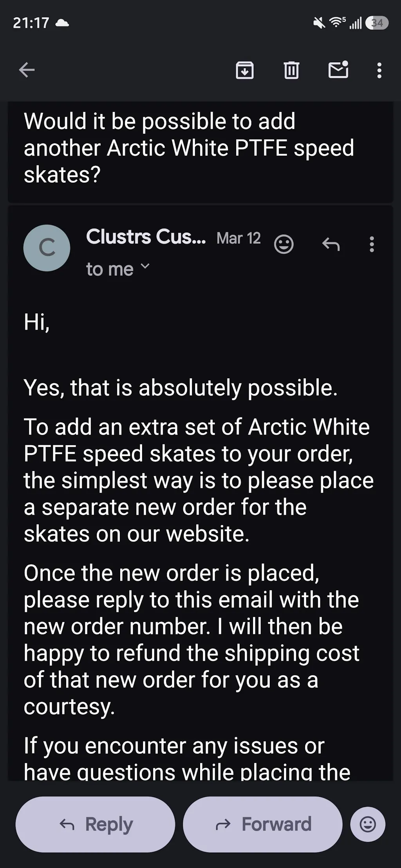Open the message options three-dot menu
This screenshot has width=401, height=868.
click(x=371, y=245)
